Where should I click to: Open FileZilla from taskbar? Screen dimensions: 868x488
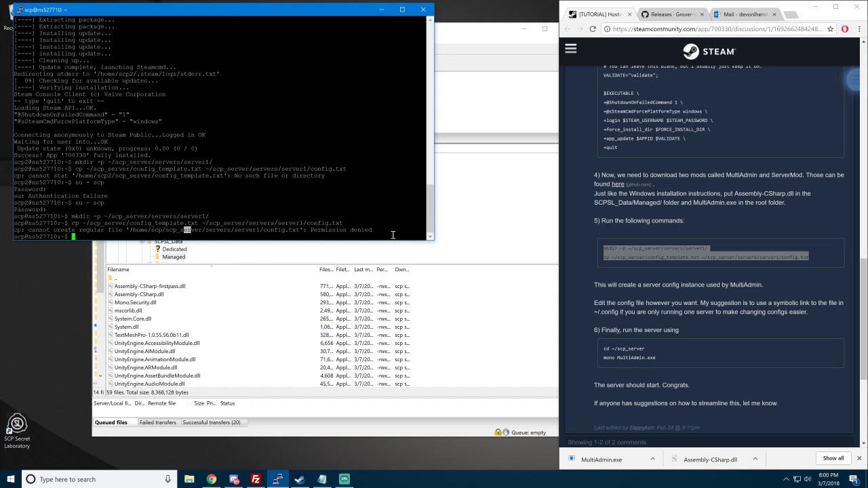tap(256, 479)
